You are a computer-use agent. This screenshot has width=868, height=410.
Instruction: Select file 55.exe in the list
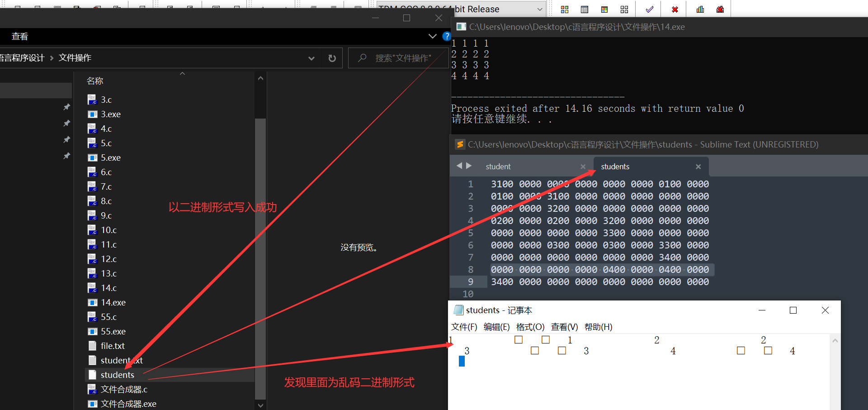pos(113,331)
